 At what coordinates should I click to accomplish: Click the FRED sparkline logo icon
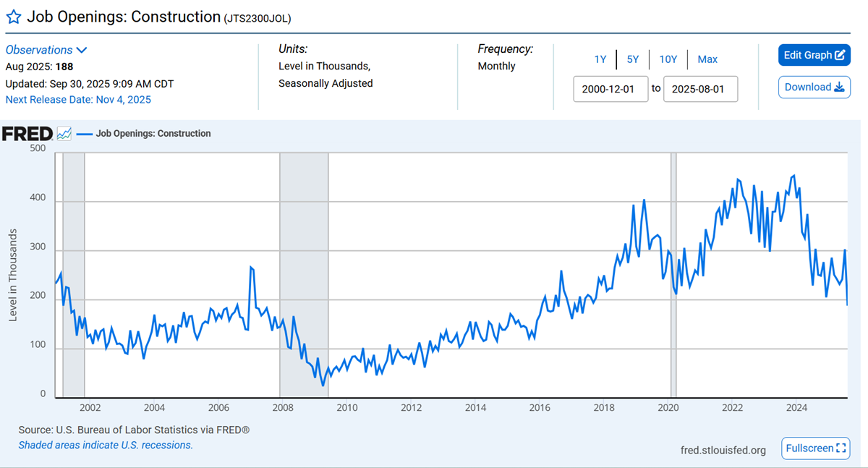click(64, 133)
